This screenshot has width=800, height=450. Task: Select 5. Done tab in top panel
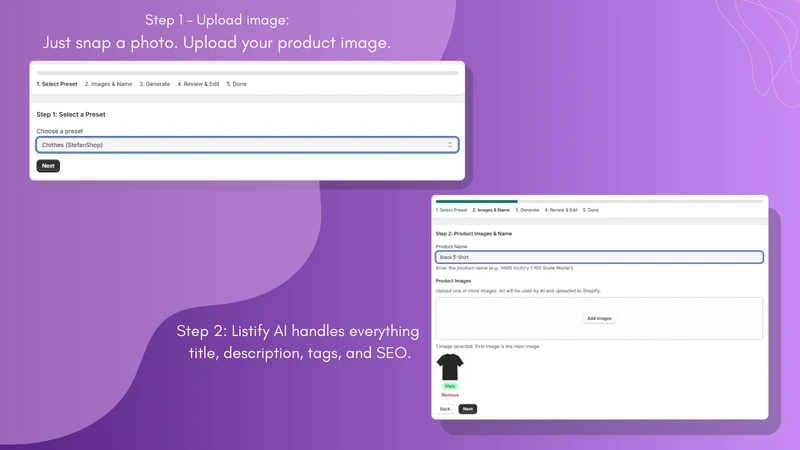pyautogui.click(x=236, y=84)
